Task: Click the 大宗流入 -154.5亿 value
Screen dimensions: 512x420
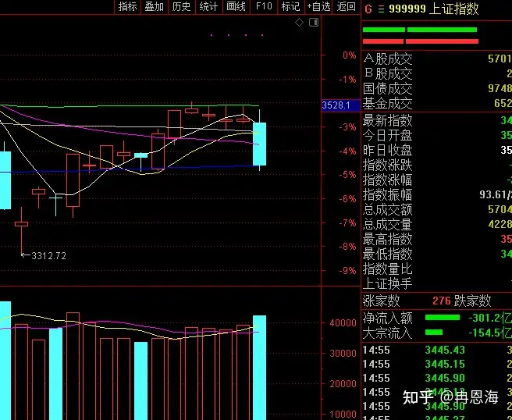Action: point(490,333)
